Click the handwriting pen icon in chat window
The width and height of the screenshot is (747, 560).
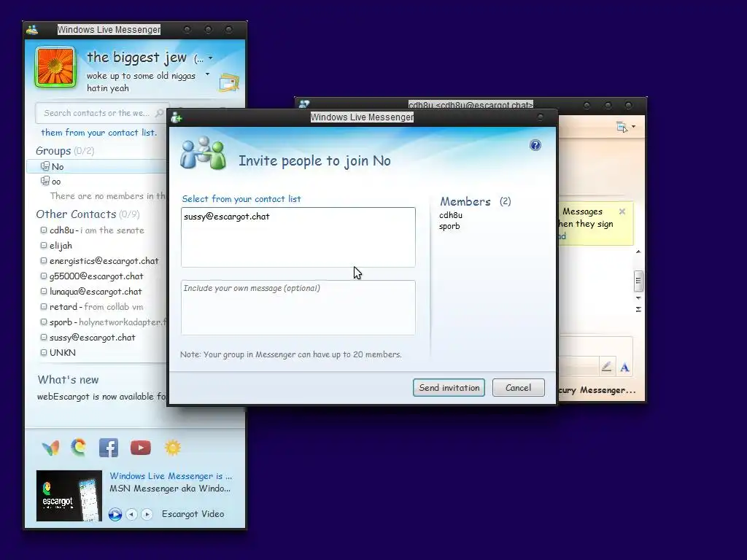[x=606, y=367]
